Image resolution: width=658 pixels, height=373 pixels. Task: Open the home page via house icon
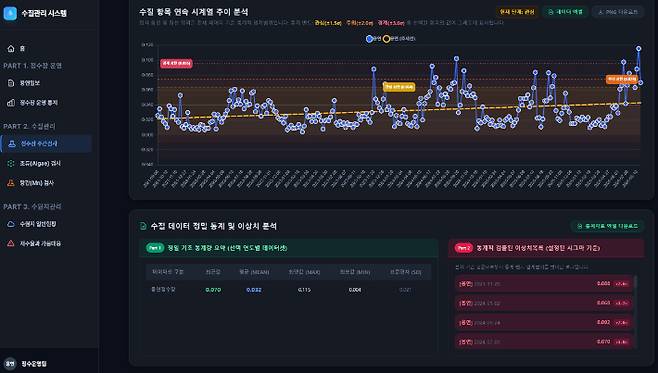pos(11,49)
